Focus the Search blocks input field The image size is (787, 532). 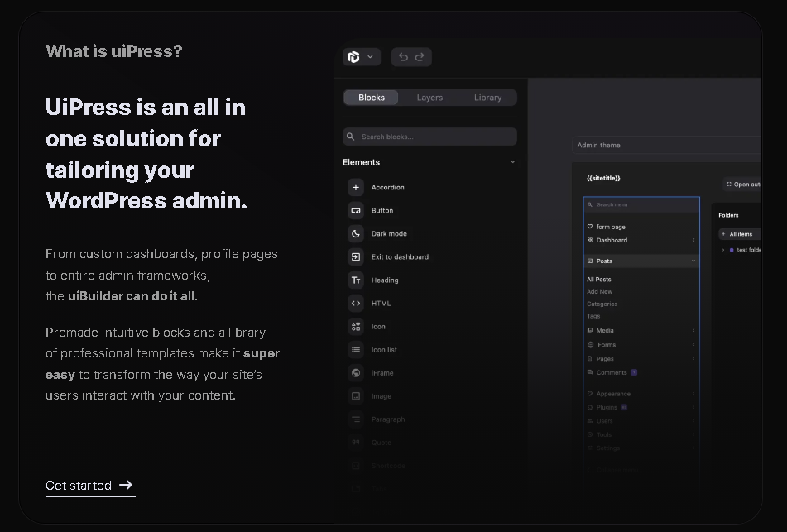429,137
